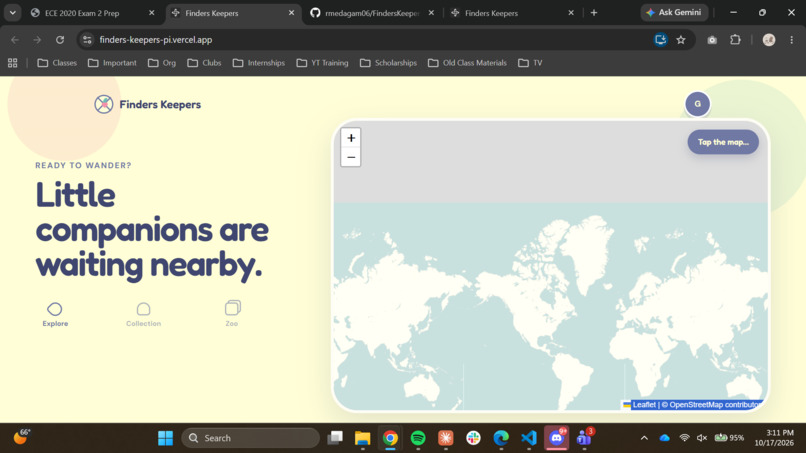Image resolution: width=806 pixels, height=453 pixels.
Task: Click Ask Gemini button
Action: [x=674, y=12]
